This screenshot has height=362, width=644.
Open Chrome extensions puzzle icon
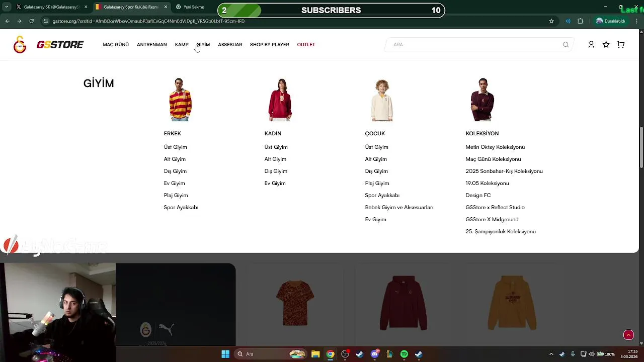coord(580,21)
